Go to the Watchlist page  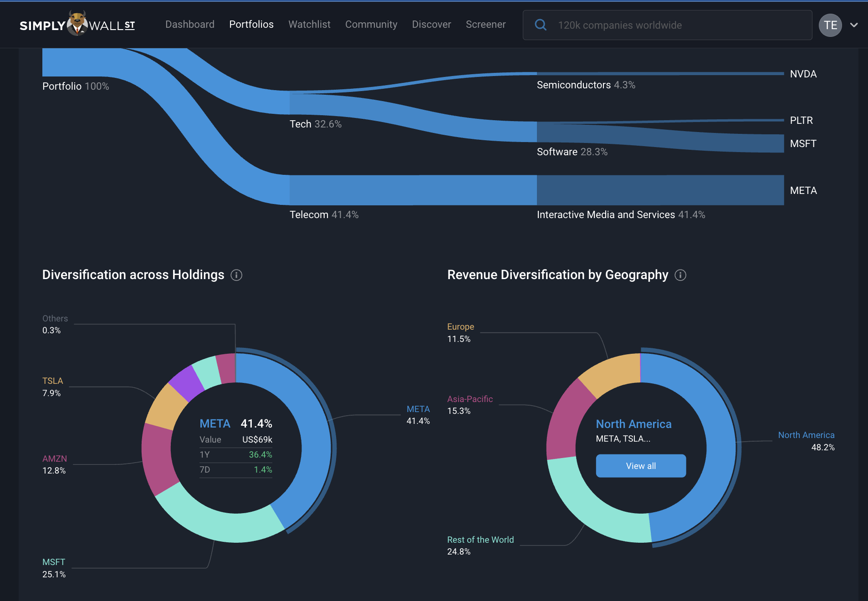tap(309, 25)
